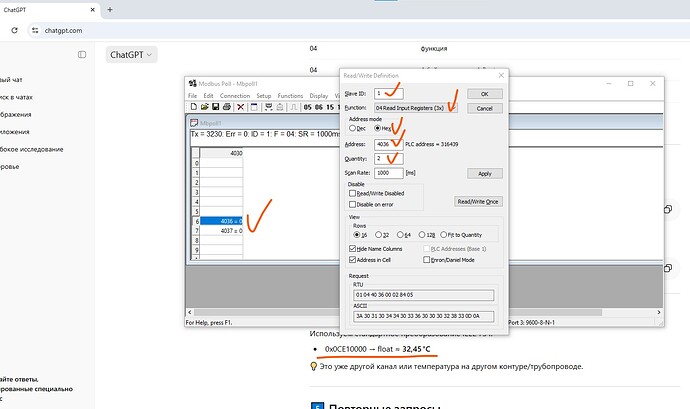690x409 pixels.
Task: Uncheck the Hide Name Columns checkbox
Action: click(352, 249)
